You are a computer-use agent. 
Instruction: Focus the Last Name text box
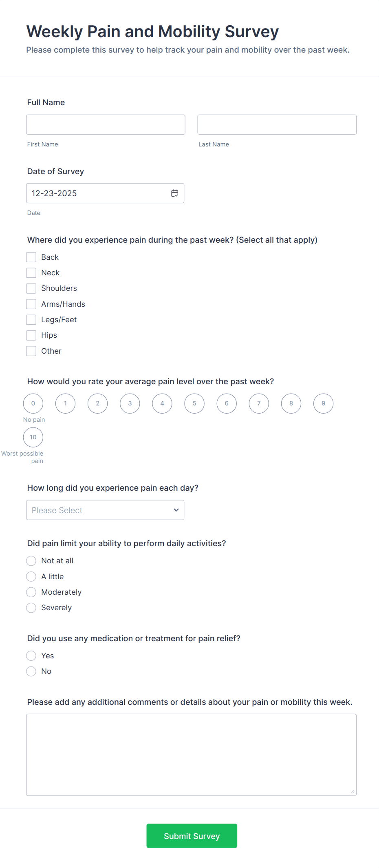click(277, 124)
